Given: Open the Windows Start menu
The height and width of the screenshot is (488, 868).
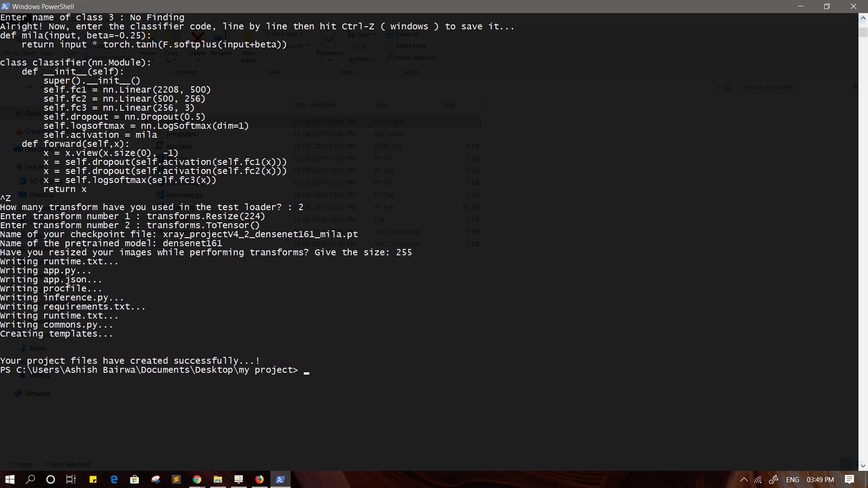Looking at the screenshot, I should point(10,479).
